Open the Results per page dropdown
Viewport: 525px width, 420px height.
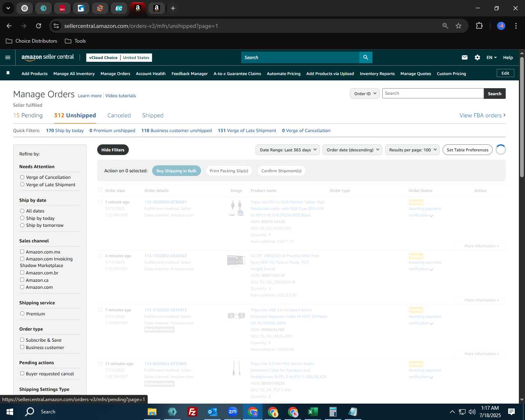(x=412, y=150)
